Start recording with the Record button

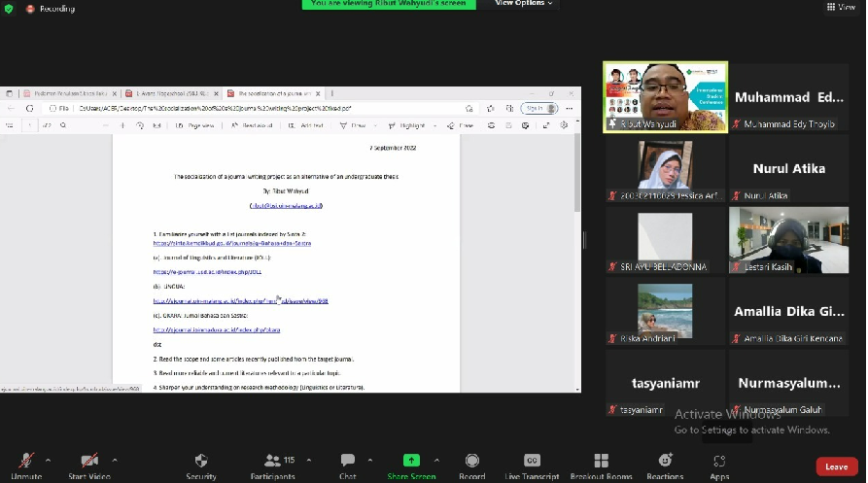pos(472,466)
